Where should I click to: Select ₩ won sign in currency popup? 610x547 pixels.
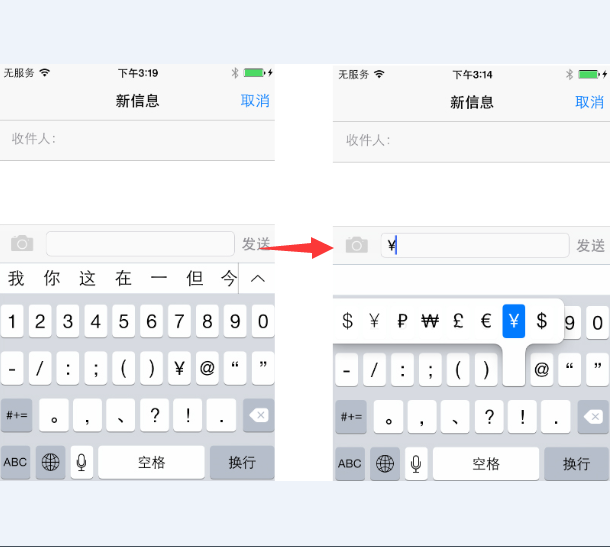tap(430, 321)
